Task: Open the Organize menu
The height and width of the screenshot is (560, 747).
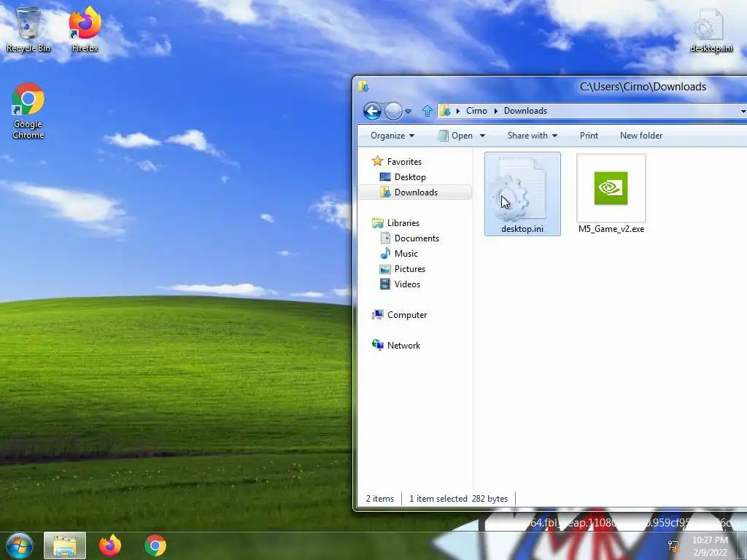Action: [392, 136]
